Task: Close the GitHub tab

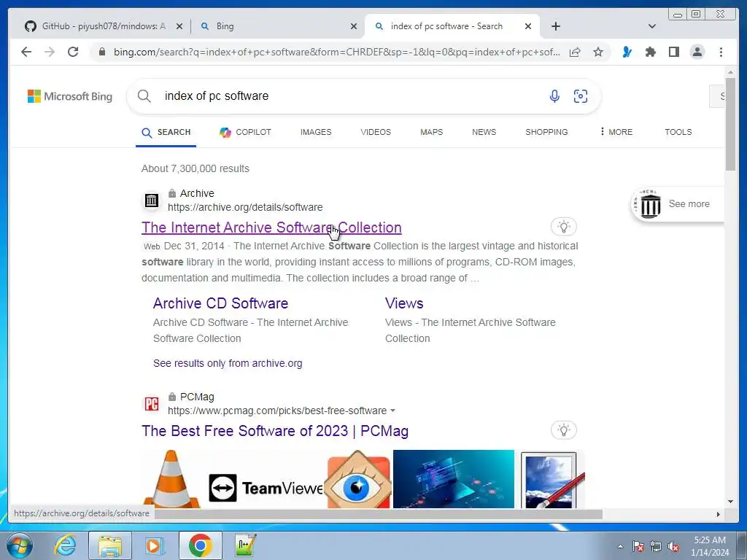Action: click(179, 27)
